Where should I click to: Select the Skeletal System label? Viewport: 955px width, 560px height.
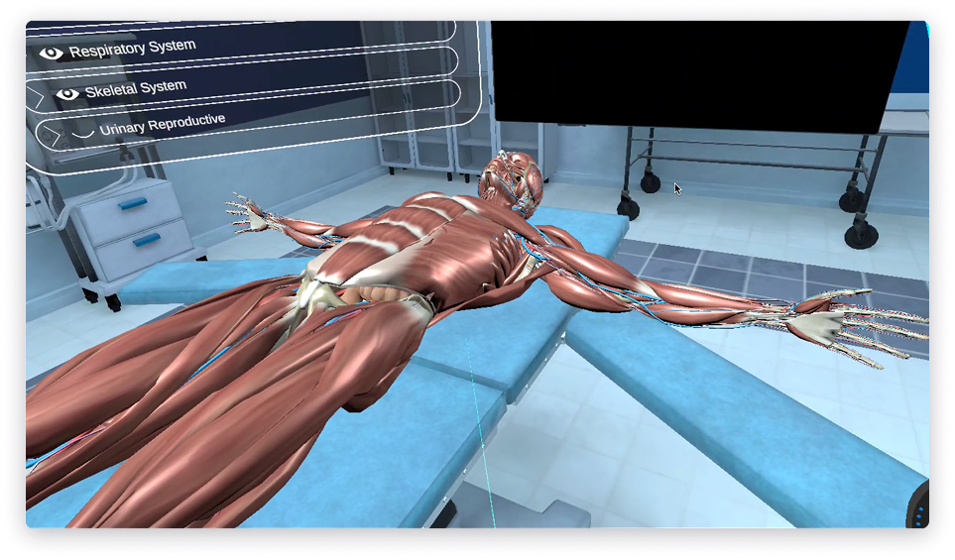[135, 88]
